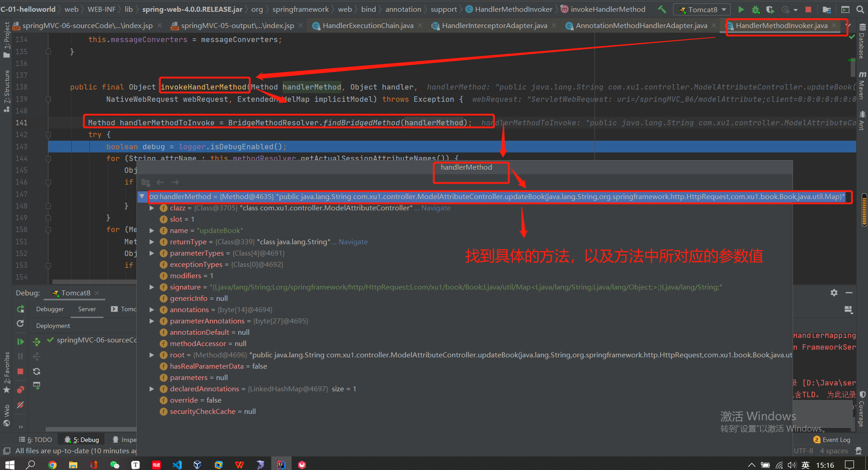Hide the Debug tool window
This screenshot has height=470, width=868.
click(x=849, y=293)
